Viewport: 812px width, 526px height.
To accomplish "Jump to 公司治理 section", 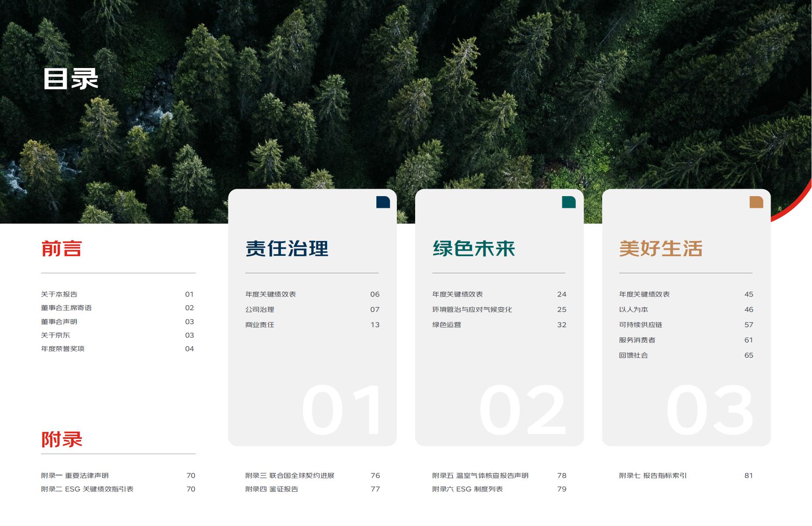I will point(260,309).
